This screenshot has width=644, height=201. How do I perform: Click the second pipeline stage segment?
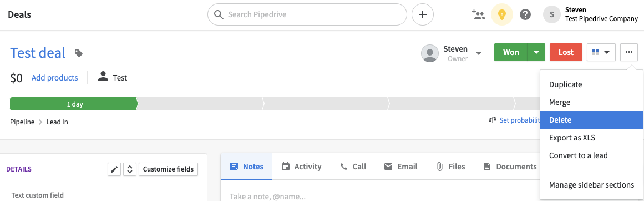(200, 104)
